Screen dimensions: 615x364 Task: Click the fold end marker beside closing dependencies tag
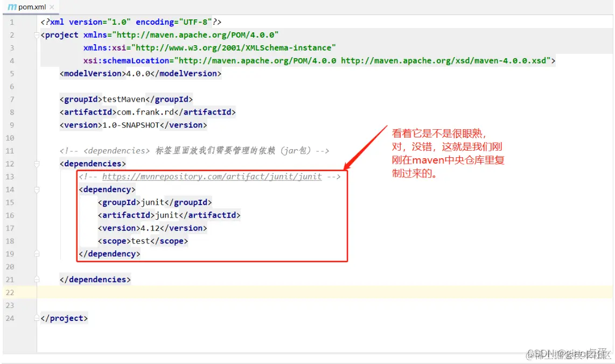point(37,279)
